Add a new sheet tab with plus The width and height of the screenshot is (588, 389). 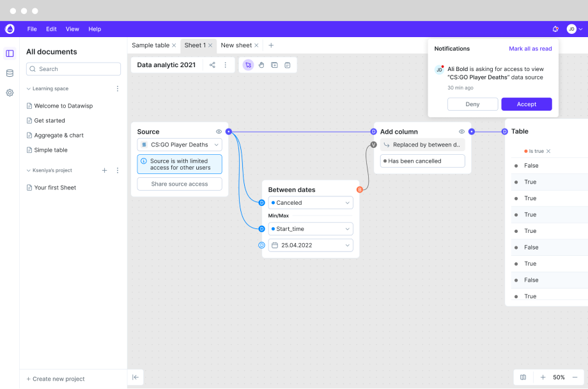[x=271, y=45]
